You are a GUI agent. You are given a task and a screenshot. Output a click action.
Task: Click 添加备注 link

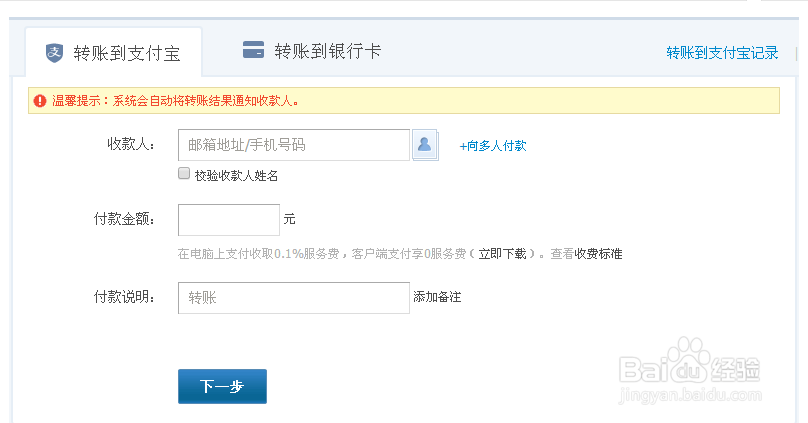(437, 297)
